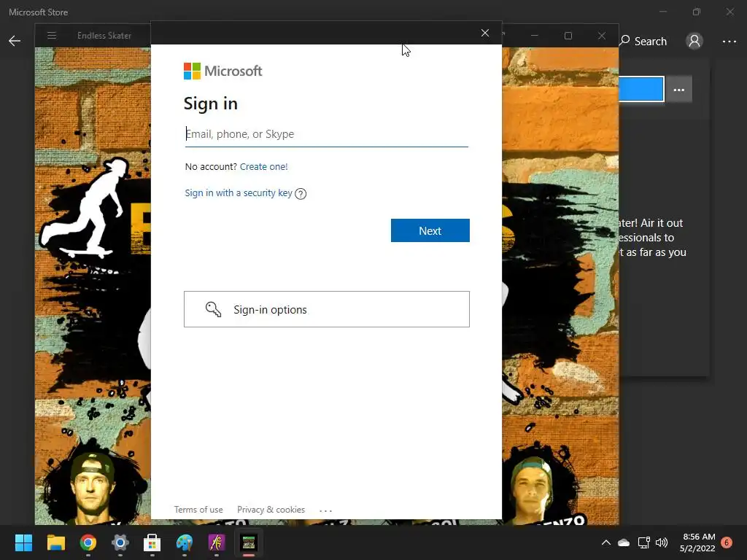Click the Microsoft logo in dialog
Viewport: 747px width, 560px height.
[223, 71]
